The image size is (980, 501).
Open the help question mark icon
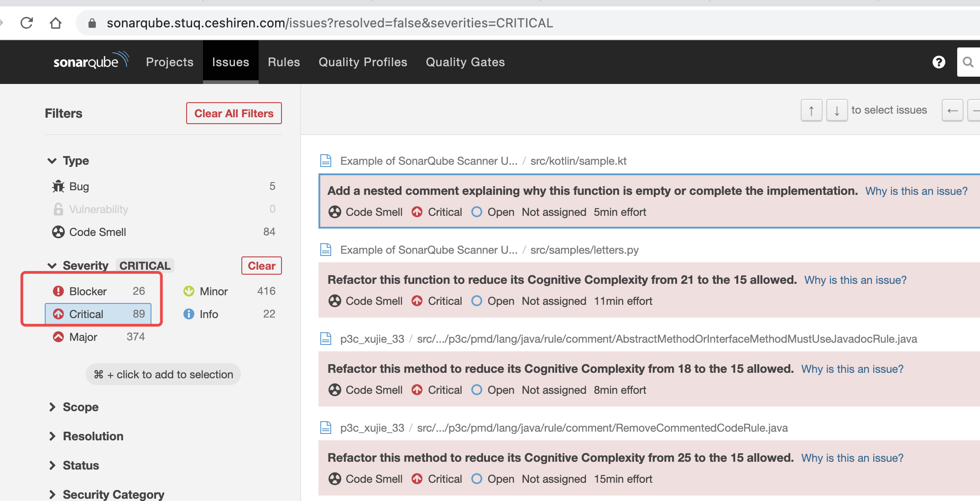point(938,62)
